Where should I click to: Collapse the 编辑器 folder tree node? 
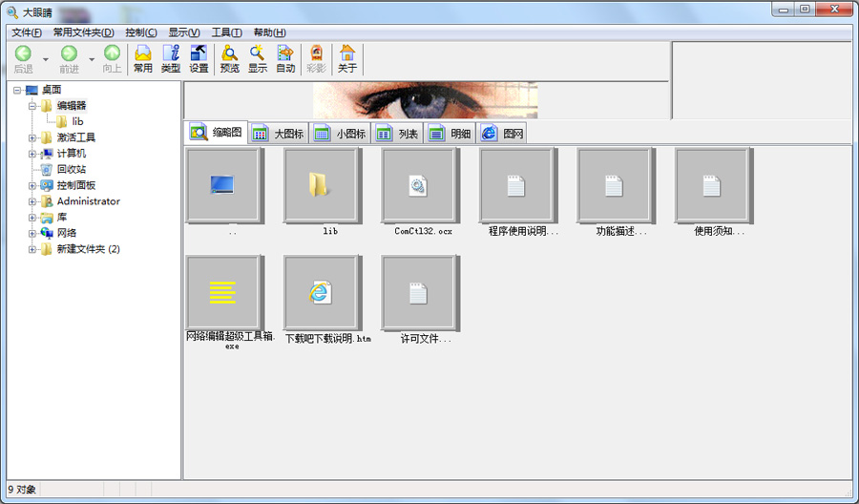(x=32, y=106)
